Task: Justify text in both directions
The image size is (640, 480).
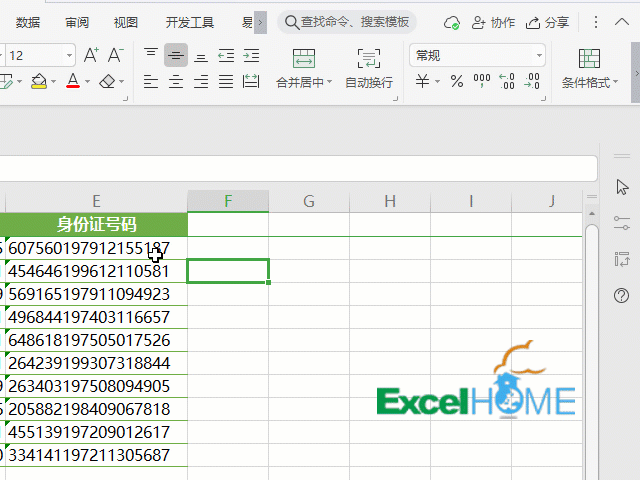Action: click(x=226, y=82)
